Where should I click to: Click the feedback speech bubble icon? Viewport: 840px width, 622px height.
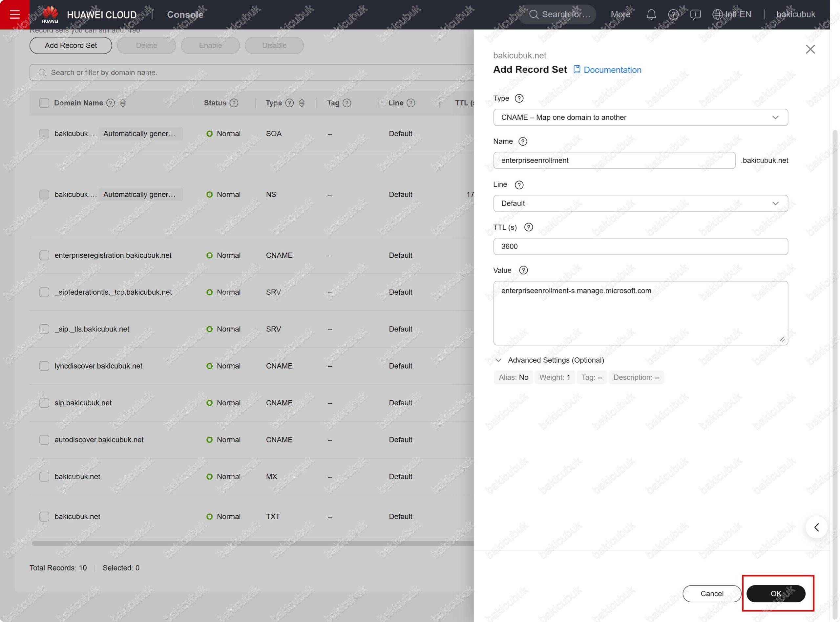(695, 14)
